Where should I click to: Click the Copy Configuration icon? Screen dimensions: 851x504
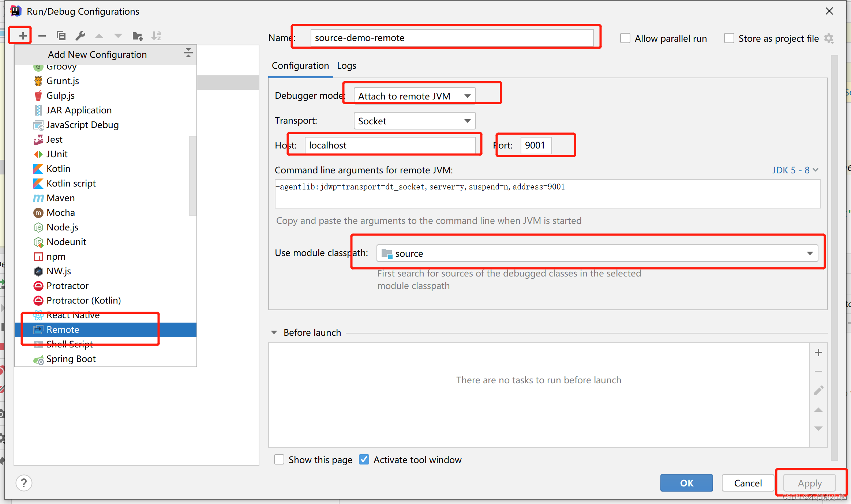61,36
